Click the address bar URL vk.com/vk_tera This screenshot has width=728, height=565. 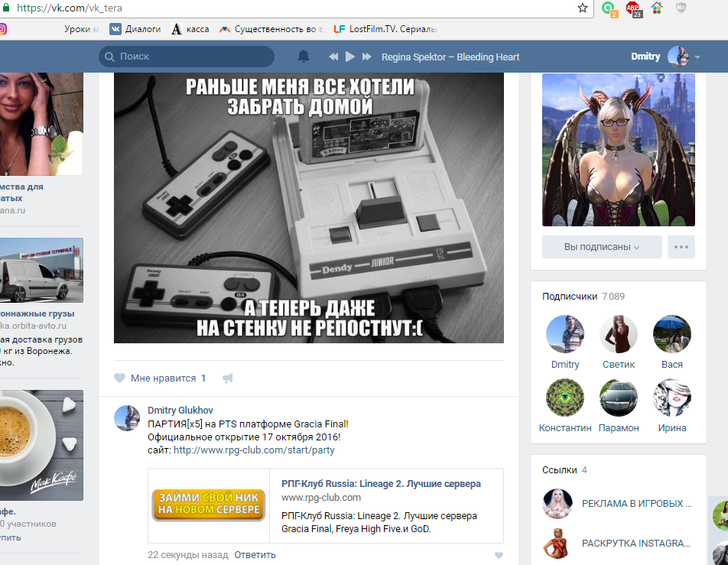[x=70, y=8]
